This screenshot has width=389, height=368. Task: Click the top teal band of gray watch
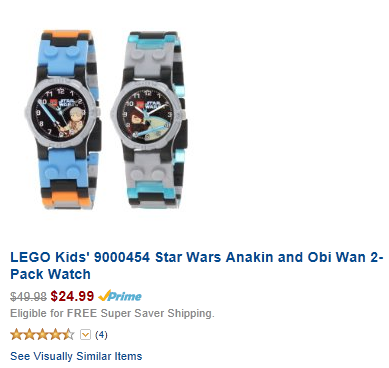[154, 42]
